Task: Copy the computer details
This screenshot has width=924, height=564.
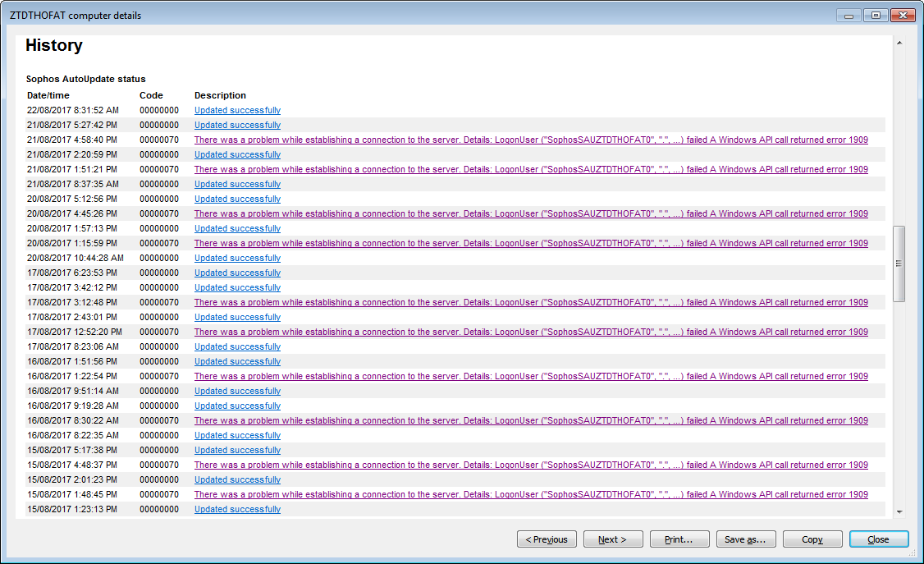Action: click(812, 539)
